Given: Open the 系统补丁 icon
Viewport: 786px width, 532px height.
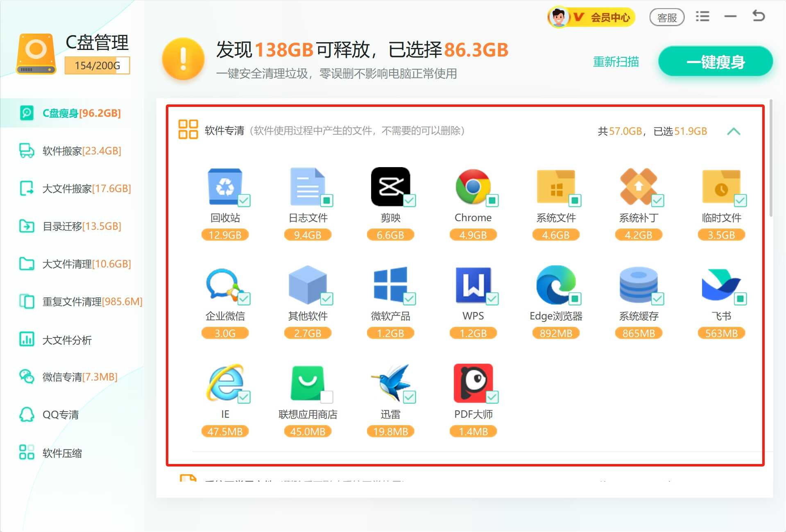Looking at the screenshot, I should pos(639,186).
